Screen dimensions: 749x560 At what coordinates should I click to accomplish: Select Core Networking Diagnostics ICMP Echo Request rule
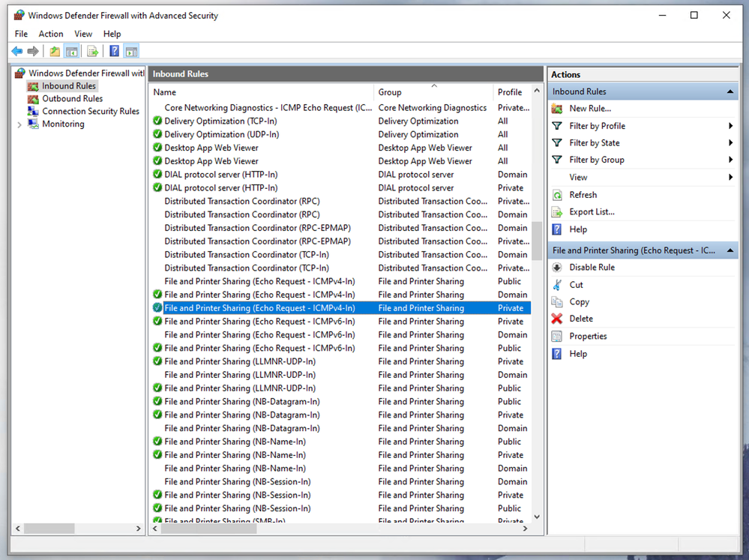click(x=340, y=107)
